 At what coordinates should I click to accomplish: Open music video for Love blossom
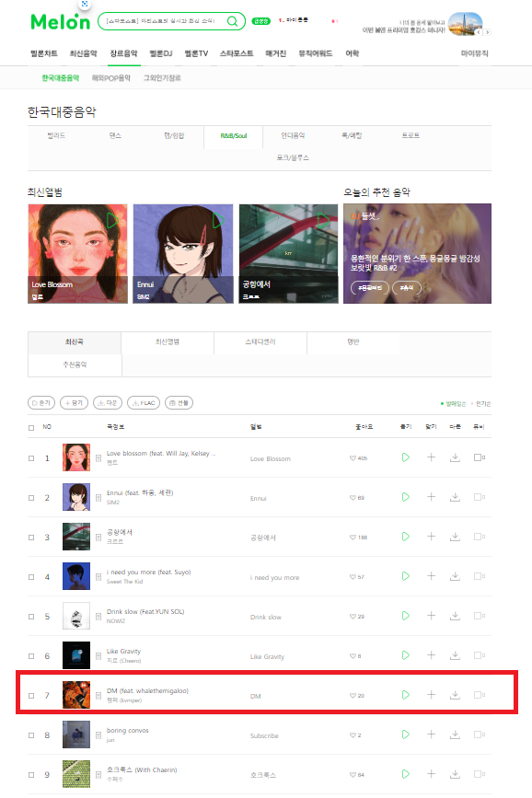click(480, 457)
